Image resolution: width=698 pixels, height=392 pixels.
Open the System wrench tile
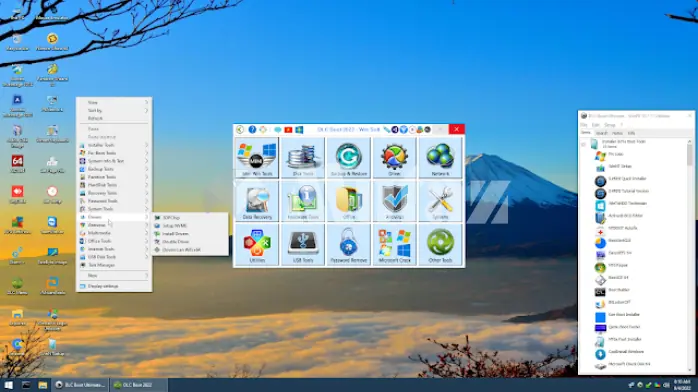coord(440,201)
